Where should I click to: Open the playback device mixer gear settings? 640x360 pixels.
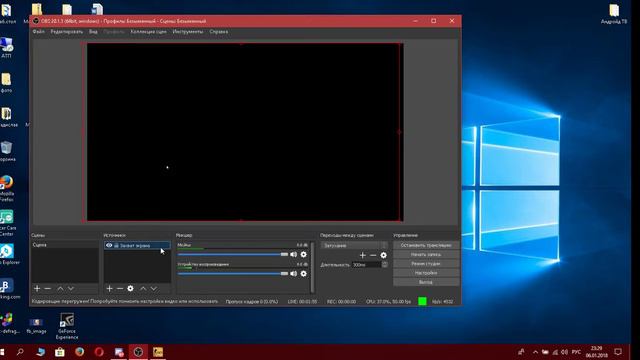(304, 273)
